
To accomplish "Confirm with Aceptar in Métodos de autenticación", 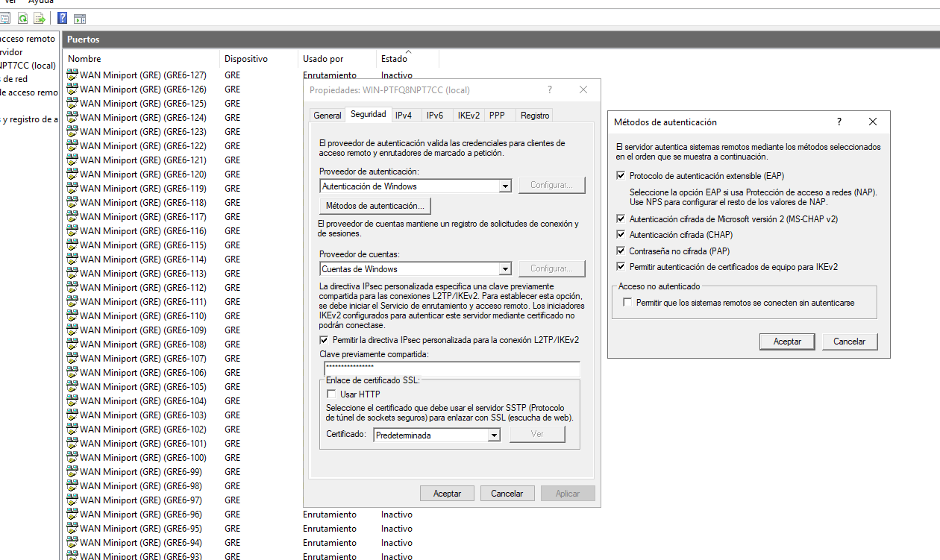I will [x=788, y=342].
